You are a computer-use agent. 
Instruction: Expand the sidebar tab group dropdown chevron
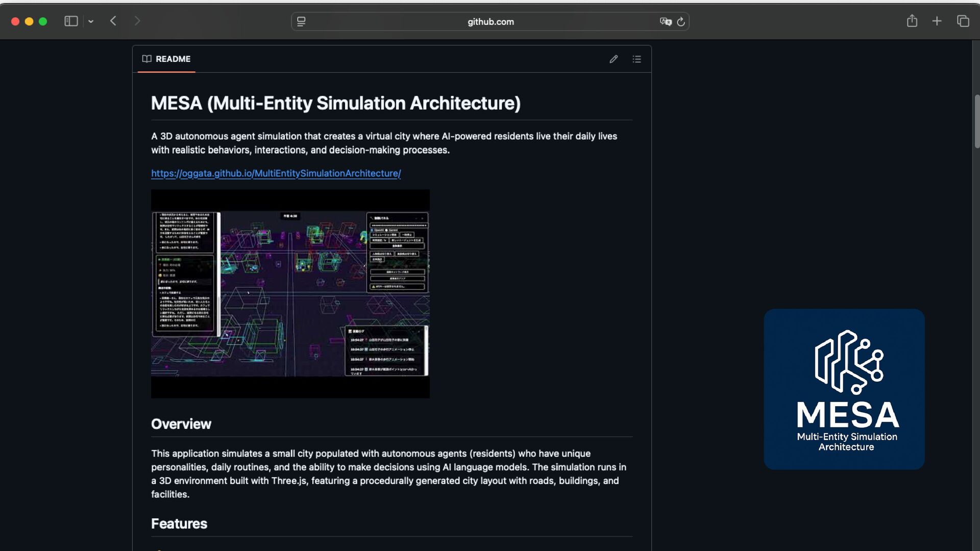coord(91,21)
